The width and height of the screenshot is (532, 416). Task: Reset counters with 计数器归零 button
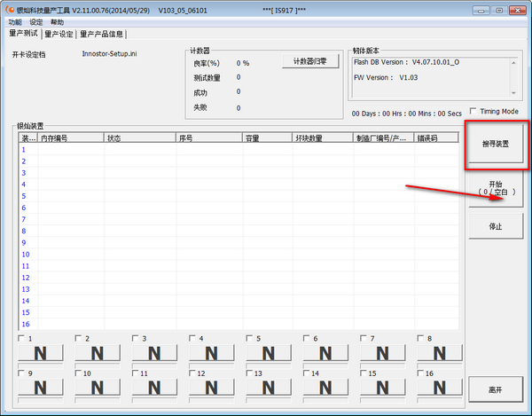310,62
